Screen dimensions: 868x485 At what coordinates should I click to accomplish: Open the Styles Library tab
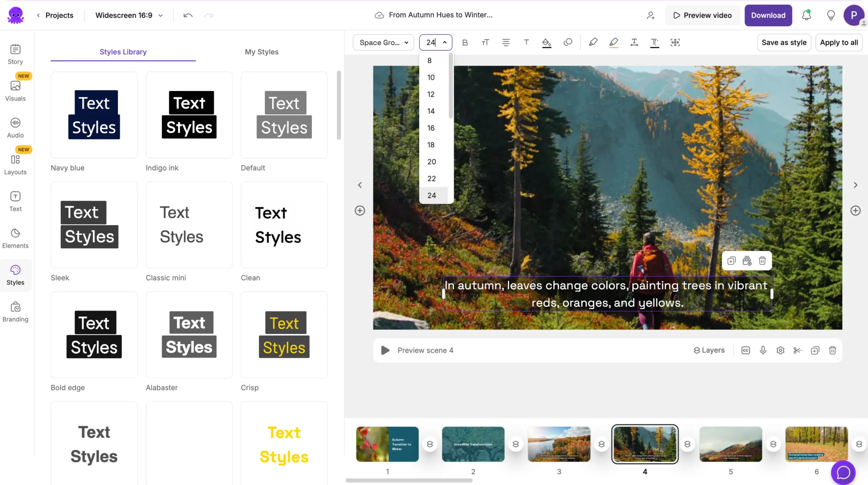(x=123, y=52)
